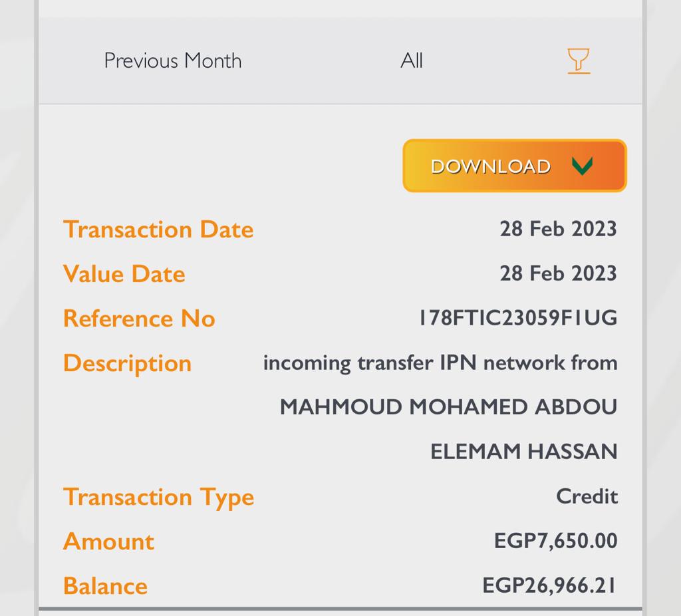The width and height of the screenshot is (681, 616).
Task: Tap the transaction date value 28 Feb 2023
Action: [558, 229]
